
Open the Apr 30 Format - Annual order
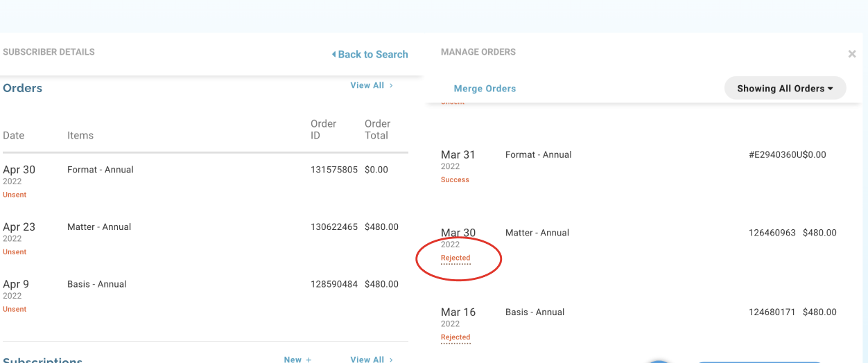pos(100,170)
